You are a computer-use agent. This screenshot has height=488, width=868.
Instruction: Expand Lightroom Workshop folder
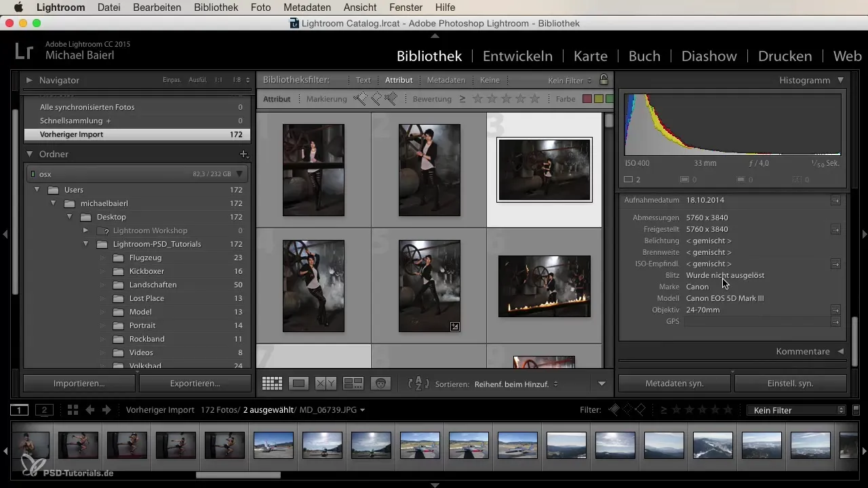(x=85, y=230)
